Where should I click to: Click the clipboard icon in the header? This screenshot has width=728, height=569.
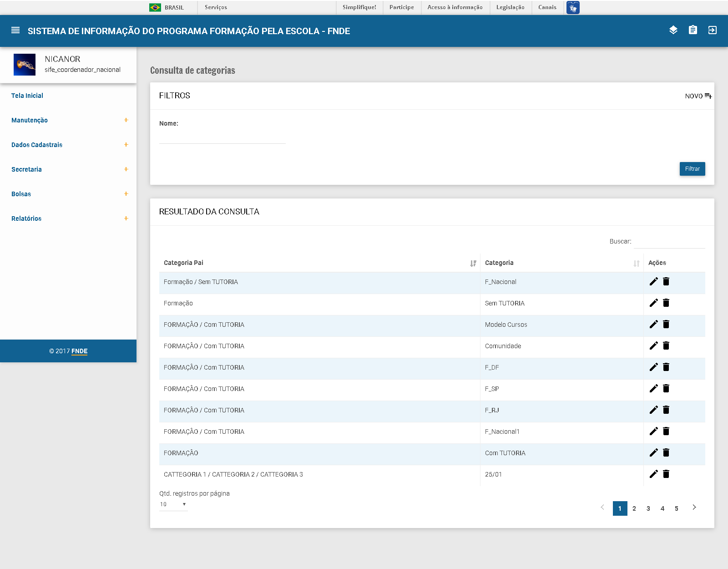pos(693,30)
